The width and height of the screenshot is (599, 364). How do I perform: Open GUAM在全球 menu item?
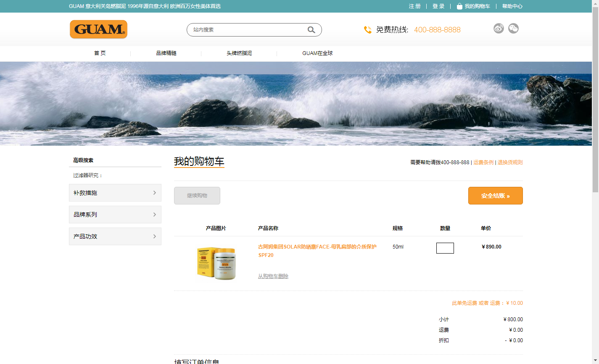pyautogui.click(x=317, y=53)
